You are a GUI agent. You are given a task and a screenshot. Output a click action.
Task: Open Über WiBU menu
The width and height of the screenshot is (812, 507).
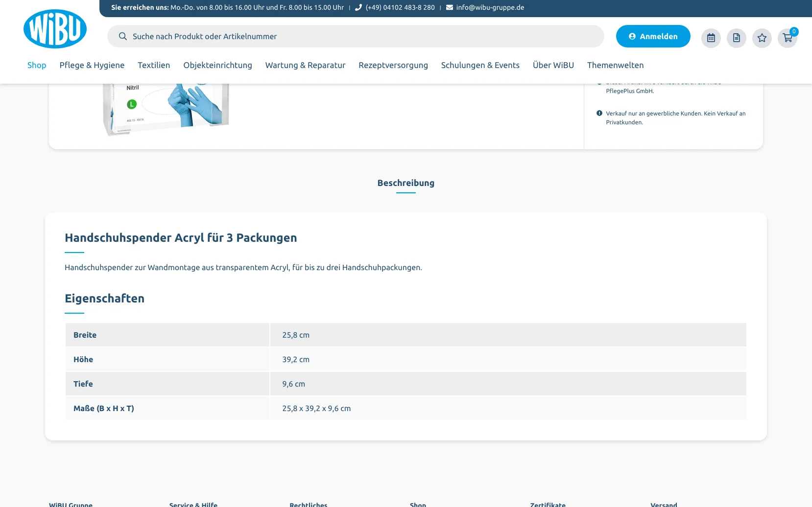pyautogui.click(x=553, y=65)
